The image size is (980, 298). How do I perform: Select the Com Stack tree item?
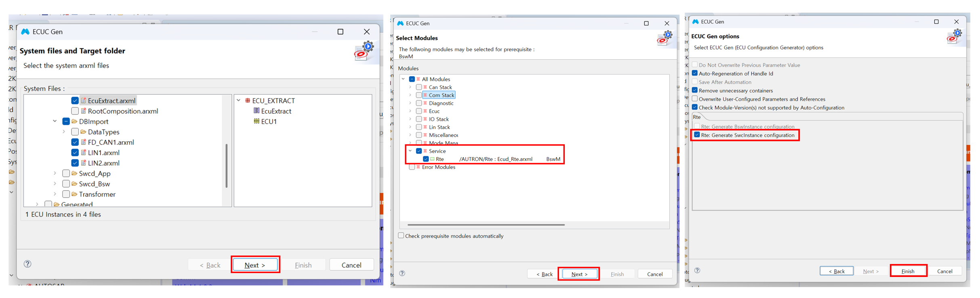pos(441,95)
